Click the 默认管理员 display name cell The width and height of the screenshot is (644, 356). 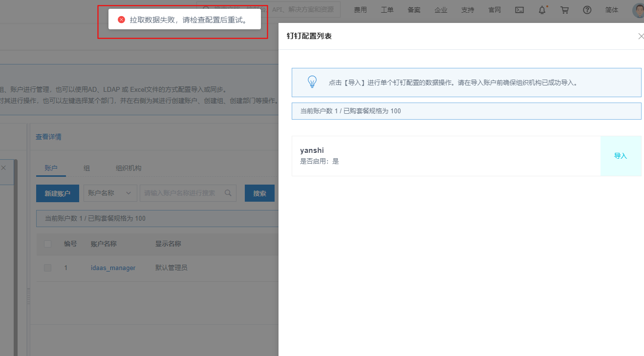172,268
